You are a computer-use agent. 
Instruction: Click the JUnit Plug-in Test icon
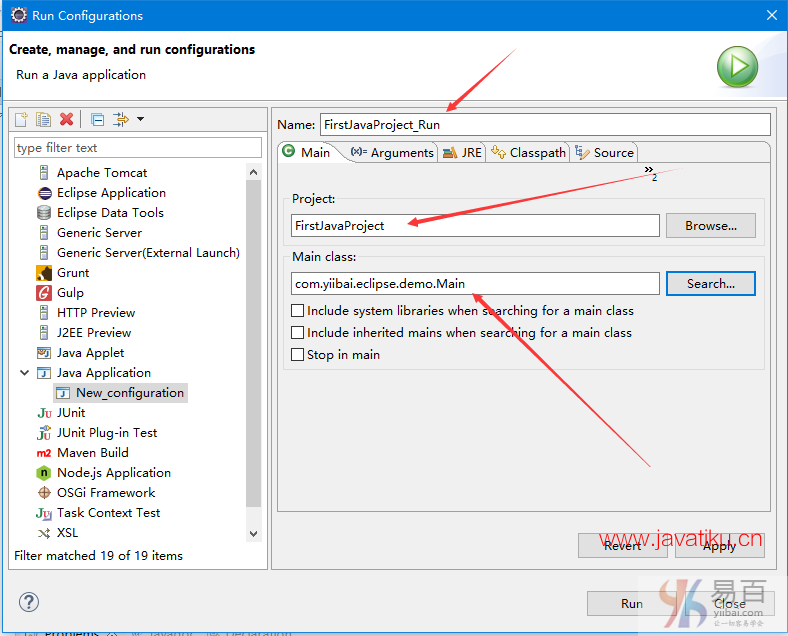pos(44,433)
